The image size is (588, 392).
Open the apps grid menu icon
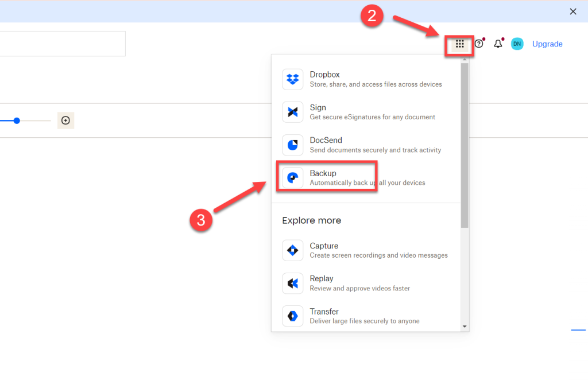[460, 44]
